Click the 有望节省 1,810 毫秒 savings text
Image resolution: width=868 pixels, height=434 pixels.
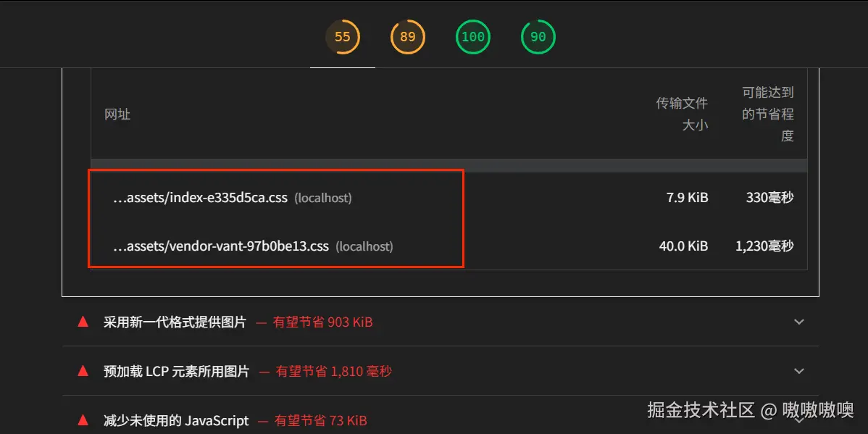(x=333, y=371)
